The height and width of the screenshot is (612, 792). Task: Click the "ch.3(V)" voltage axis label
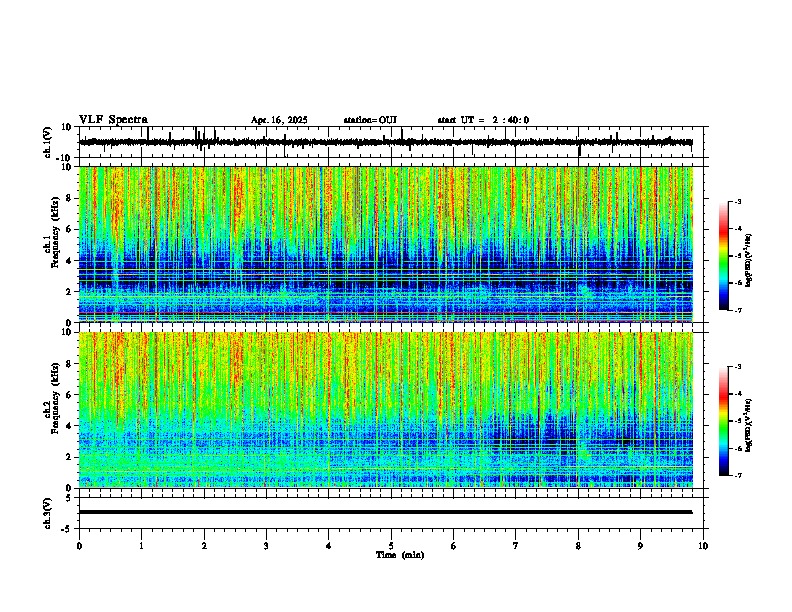coord(48,513)
